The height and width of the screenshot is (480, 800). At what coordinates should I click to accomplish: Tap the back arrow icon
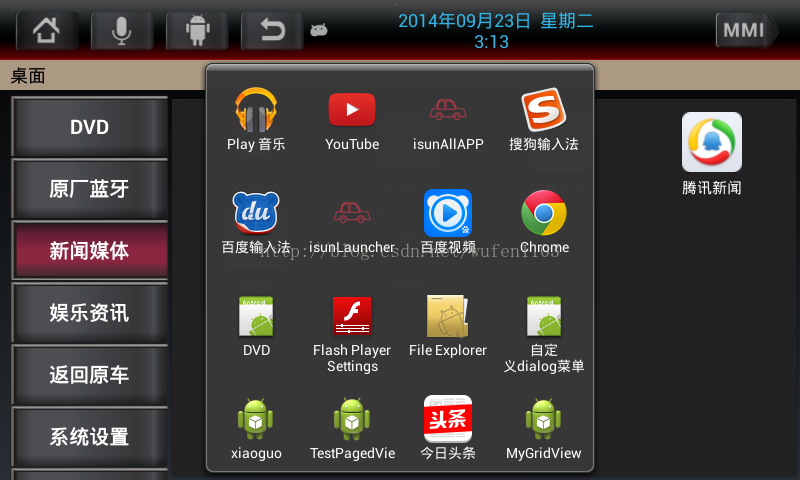pos(272,31)
